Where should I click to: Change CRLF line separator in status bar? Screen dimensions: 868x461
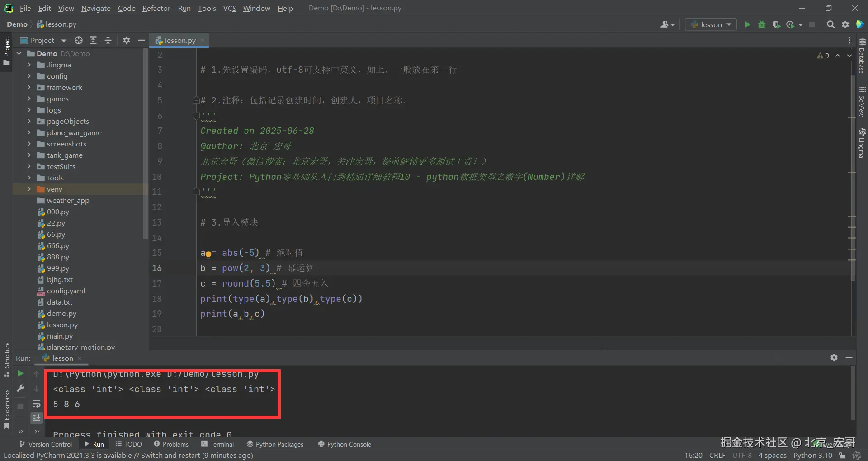click(x=717, y=455)
